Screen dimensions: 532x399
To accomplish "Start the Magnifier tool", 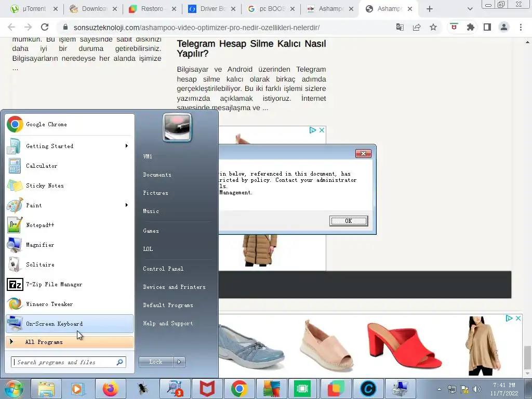I will click(70, 245).
